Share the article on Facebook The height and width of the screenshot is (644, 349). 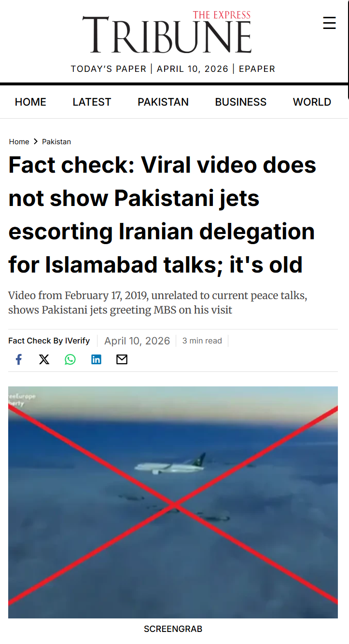(x=18, y=359)
